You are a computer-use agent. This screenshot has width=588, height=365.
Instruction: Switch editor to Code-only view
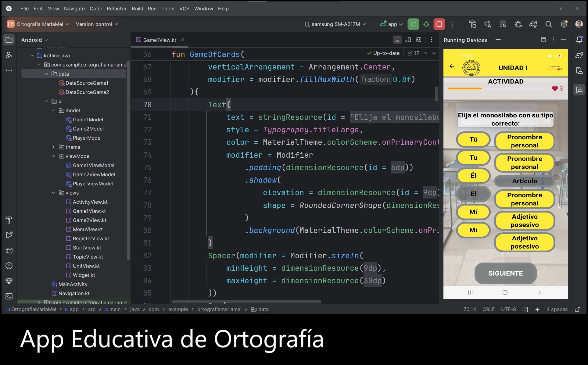397,40
